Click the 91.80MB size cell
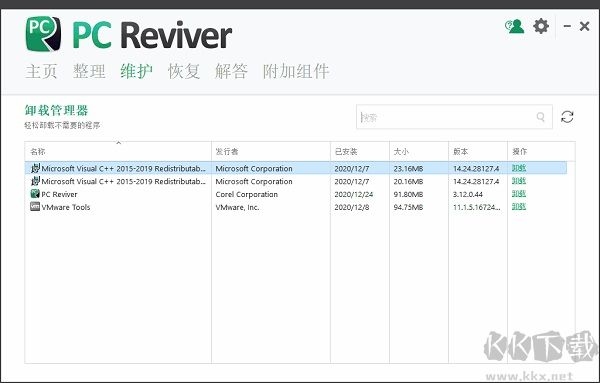This screenshot has width=600, height=383. tap(408, 194)
